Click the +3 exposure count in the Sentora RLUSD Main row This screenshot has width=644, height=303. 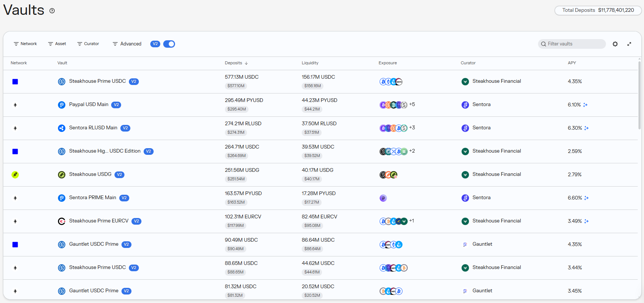pos(412,128)
